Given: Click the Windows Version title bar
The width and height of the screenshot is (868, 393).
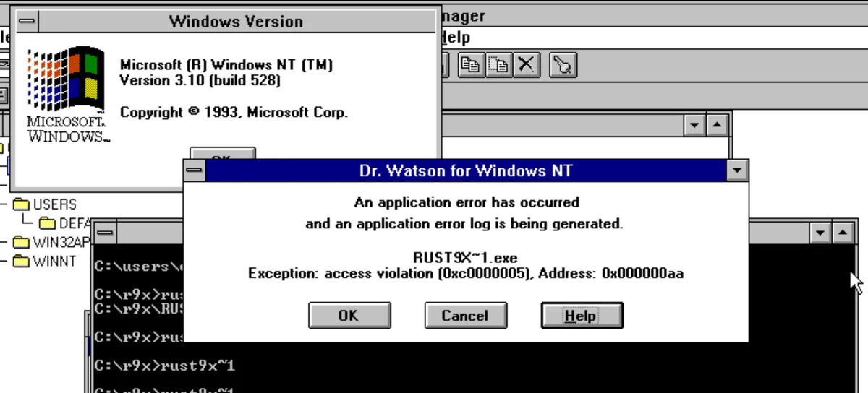Looking at the screenshot, I should point(237,21).
